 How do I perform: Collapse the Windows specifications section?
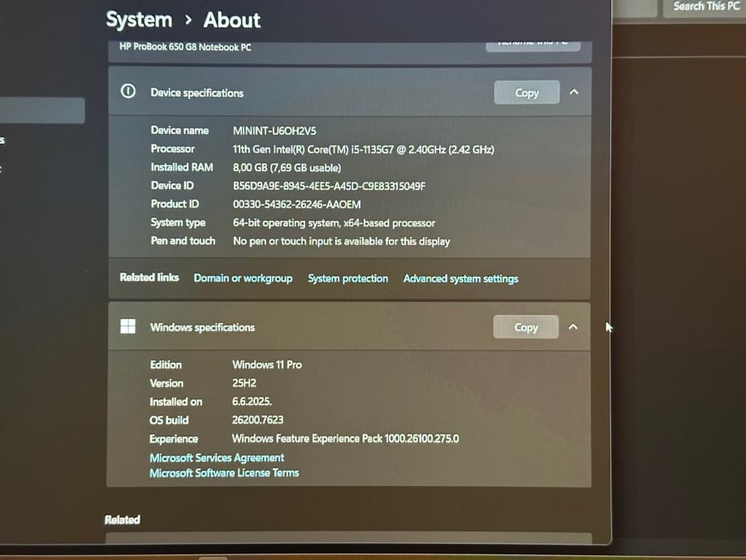[x=573, y=327]
